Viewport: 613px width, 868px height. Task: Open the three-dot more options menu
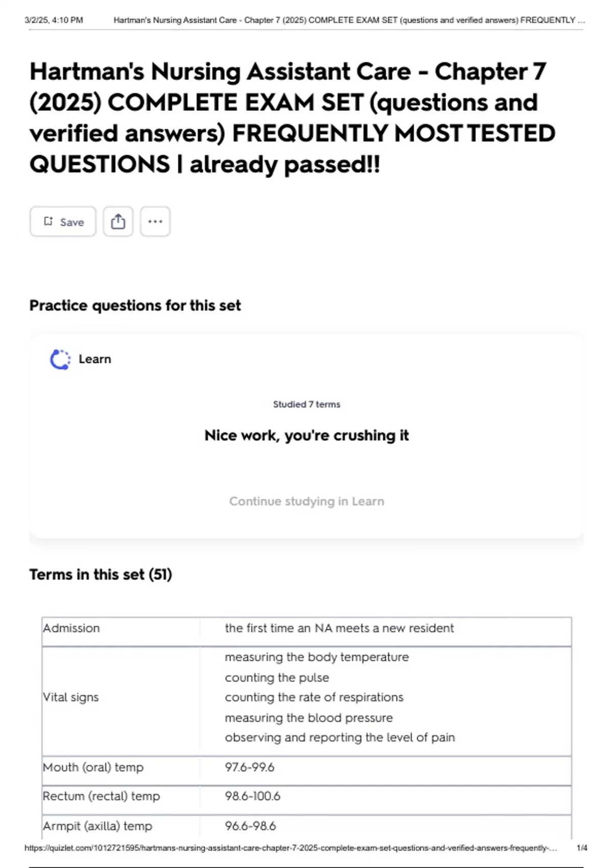point(155,222)
